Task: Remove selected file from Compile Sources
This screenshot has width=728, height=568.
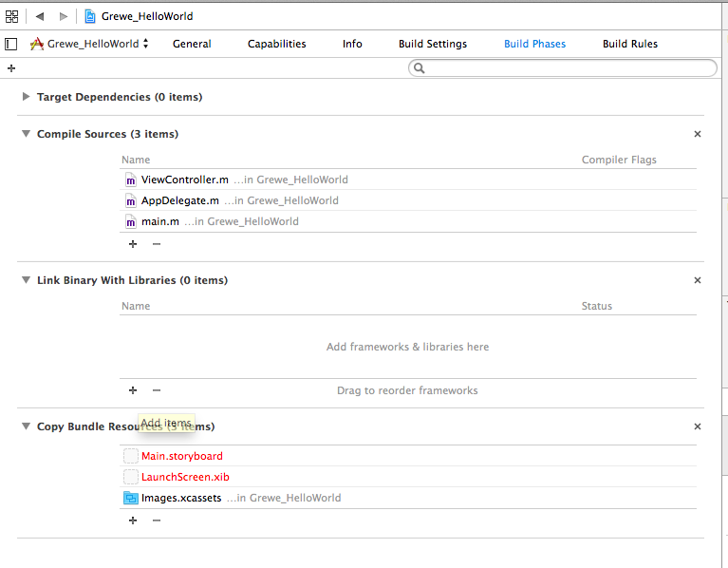Action: [157, 244]
